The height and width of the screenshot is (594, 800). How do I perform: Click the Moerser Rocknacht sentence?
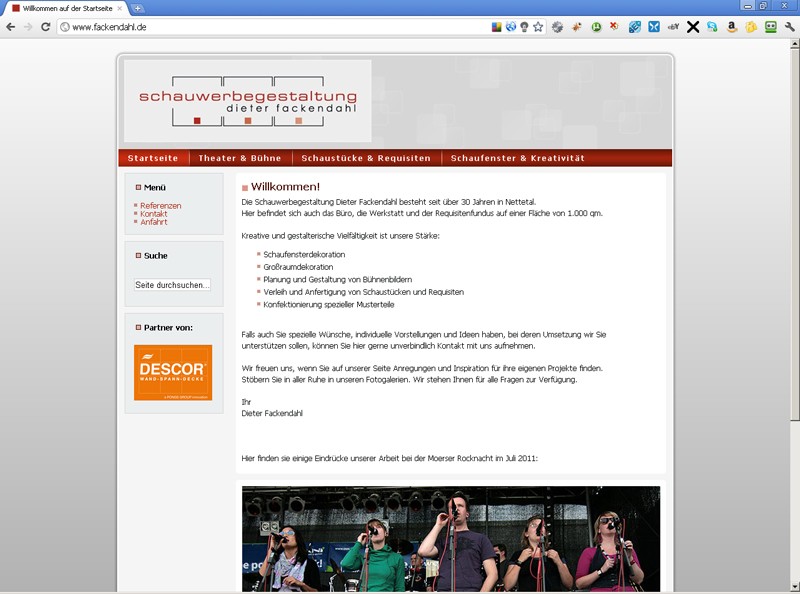390,458
